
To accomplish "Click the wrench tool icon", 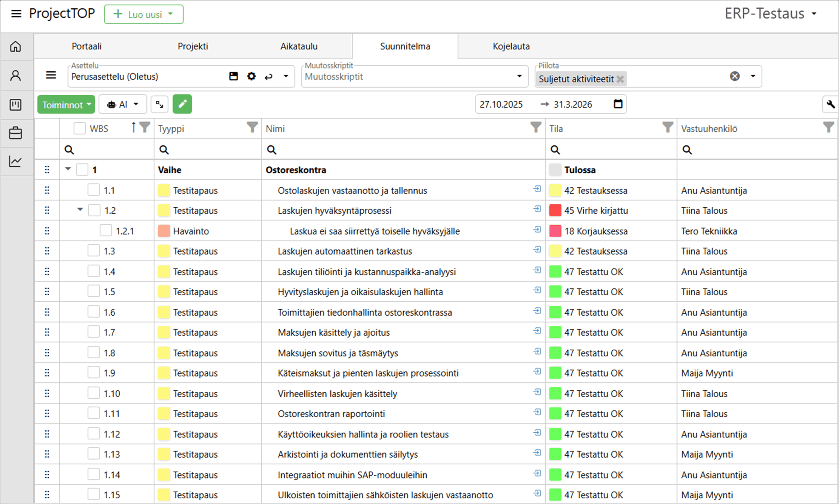I will point(830,104).
